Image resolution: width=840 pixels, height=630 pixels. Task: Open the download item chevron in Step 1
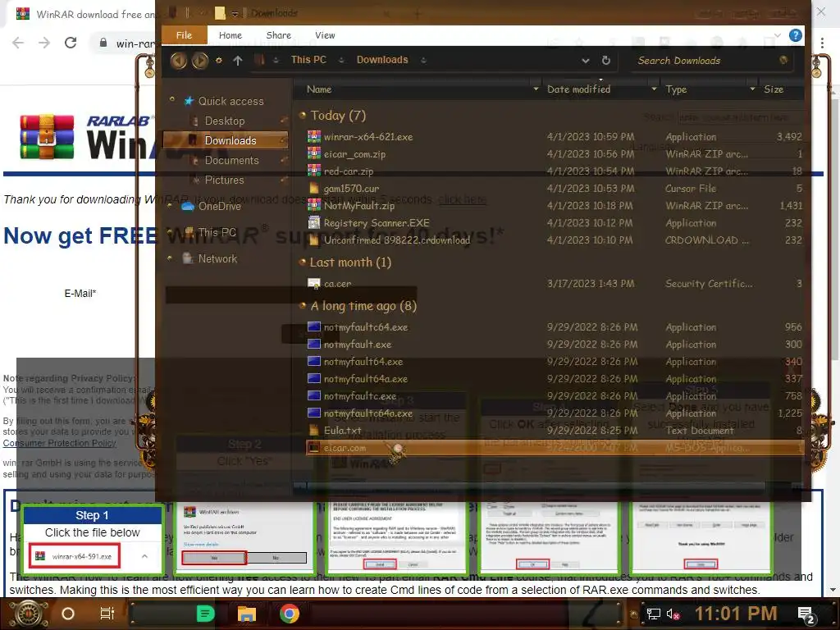(x=144, y=557)
